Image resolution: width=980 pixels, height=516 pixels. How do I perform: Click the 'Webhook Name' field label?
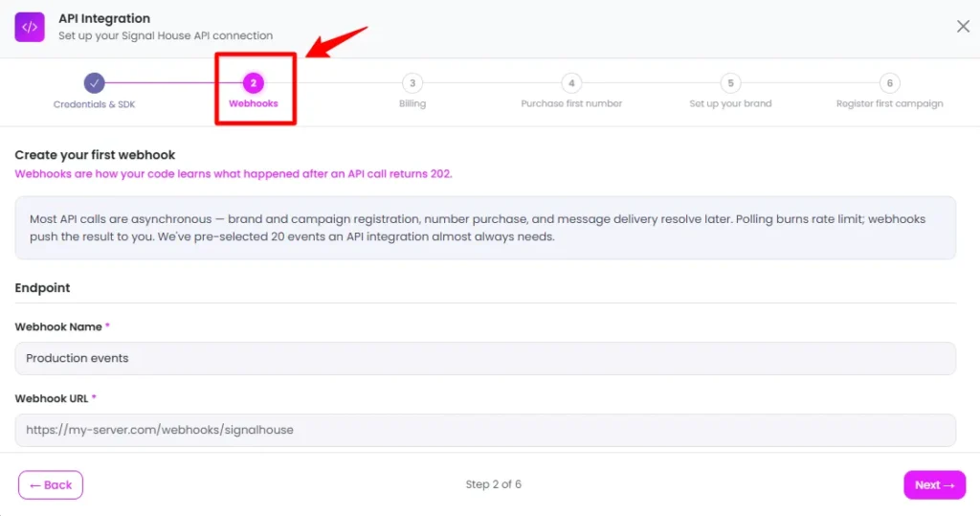click(58, 326)
